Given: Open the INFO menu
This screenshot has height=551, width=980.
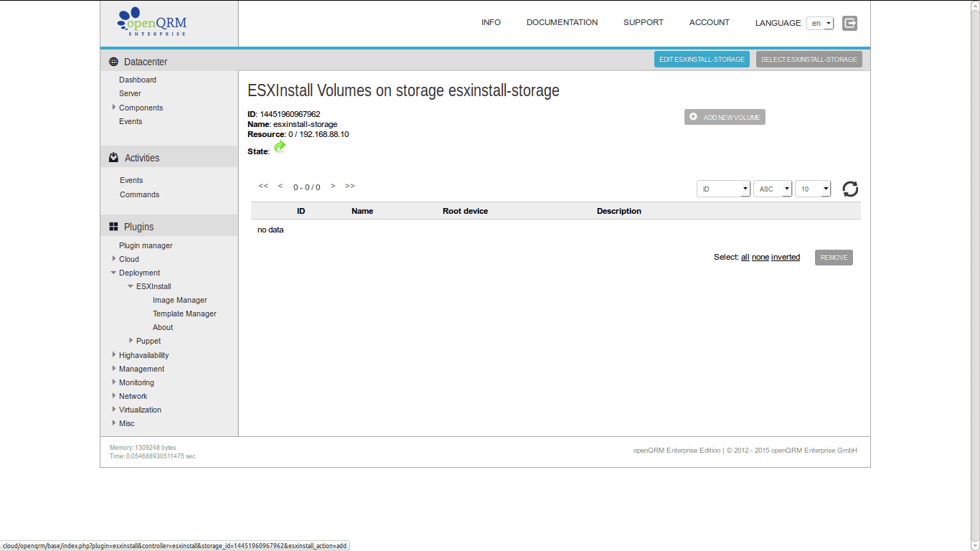Looking at the screenshot, I should [x=491, y=23].
